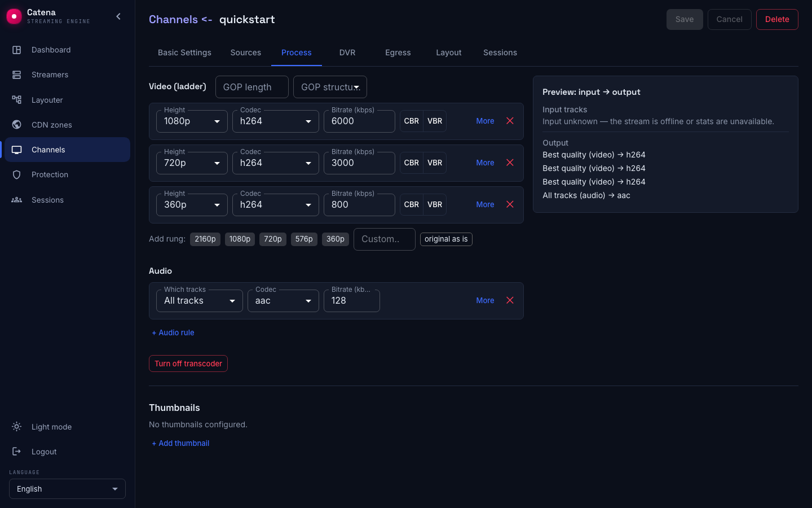
Task: Select VBR for the 720p rung
Action: point(435,163)
